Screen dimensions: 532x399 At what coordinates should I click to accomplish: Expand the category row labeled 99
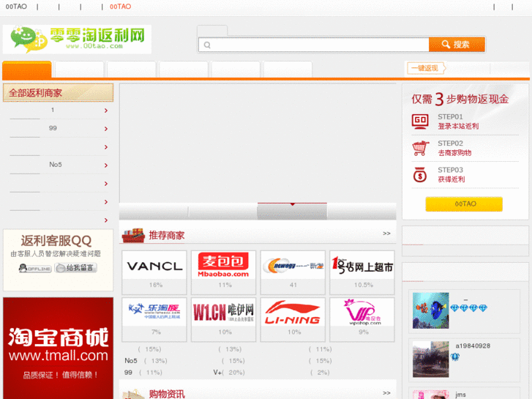click(x=59, y=128)
